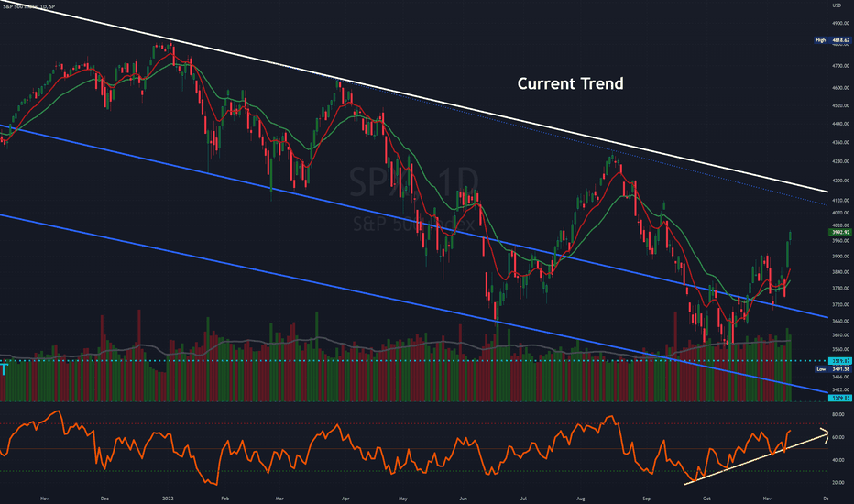
Task: Click the 4900.00 price axis value
Action: (x=840, y=24)
